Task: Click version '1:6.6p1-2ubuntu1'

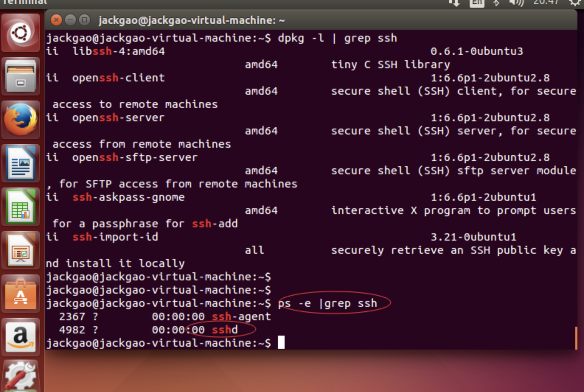Action: [483, 197]
